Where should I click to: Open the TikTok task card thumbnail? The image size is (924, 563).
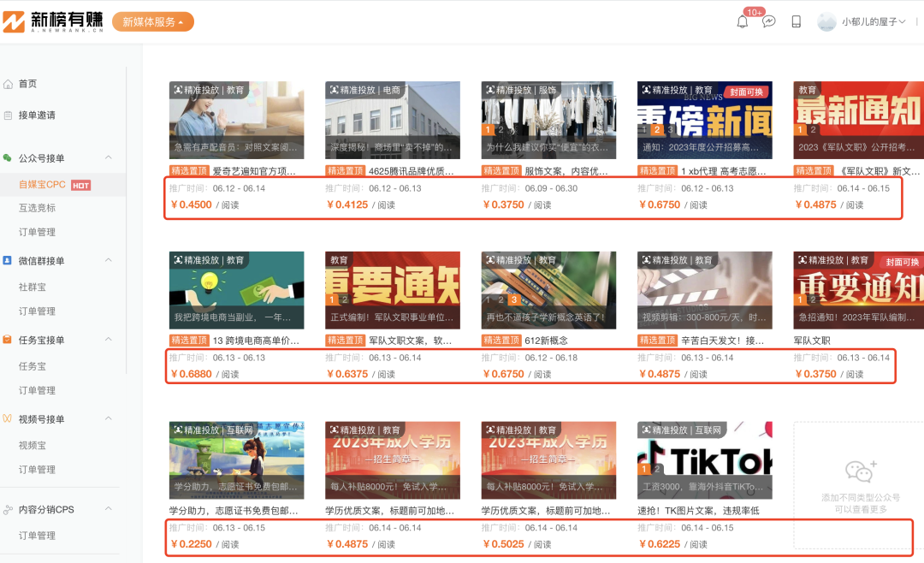703,460
